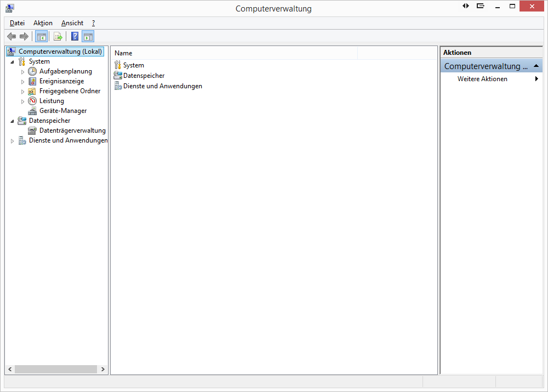Select Freigegebene Ordner in the tree
This screenshot has height=392, width=548.
(70, 91)
